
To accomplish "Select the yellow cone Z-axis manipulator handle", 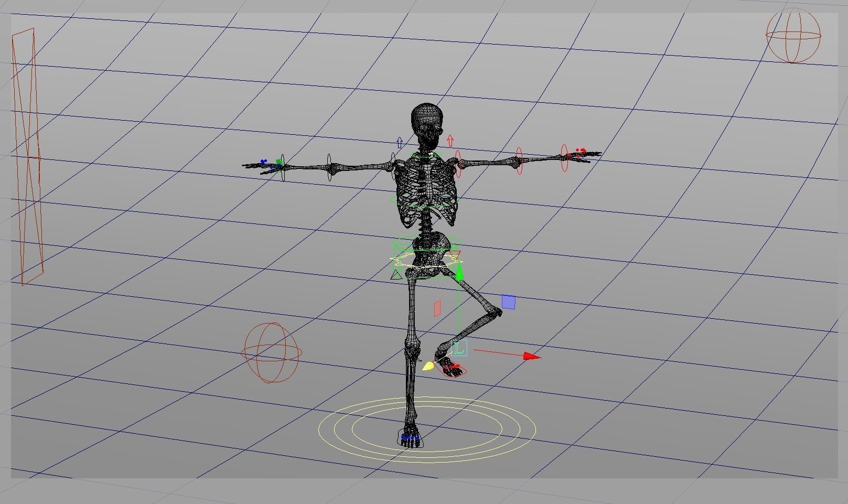I will pos(428,366).
